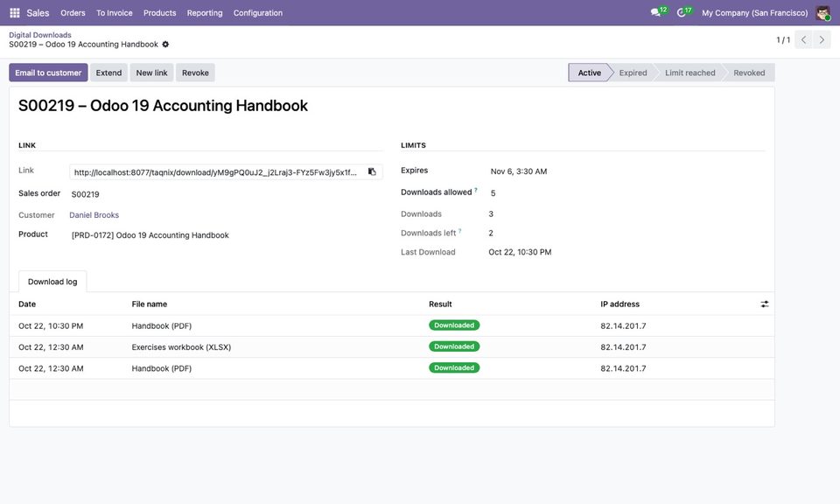Open the Reporting menu
840x504 pixels.
coord(205,13)
